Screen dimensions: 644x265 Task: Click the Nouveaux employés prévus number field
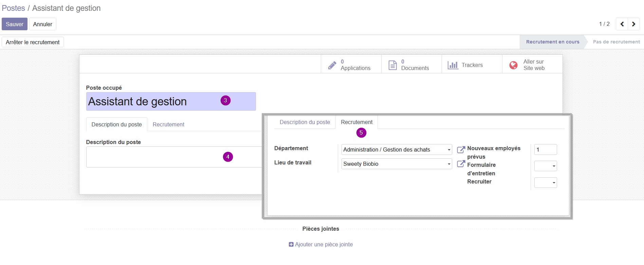coord(546,149)
